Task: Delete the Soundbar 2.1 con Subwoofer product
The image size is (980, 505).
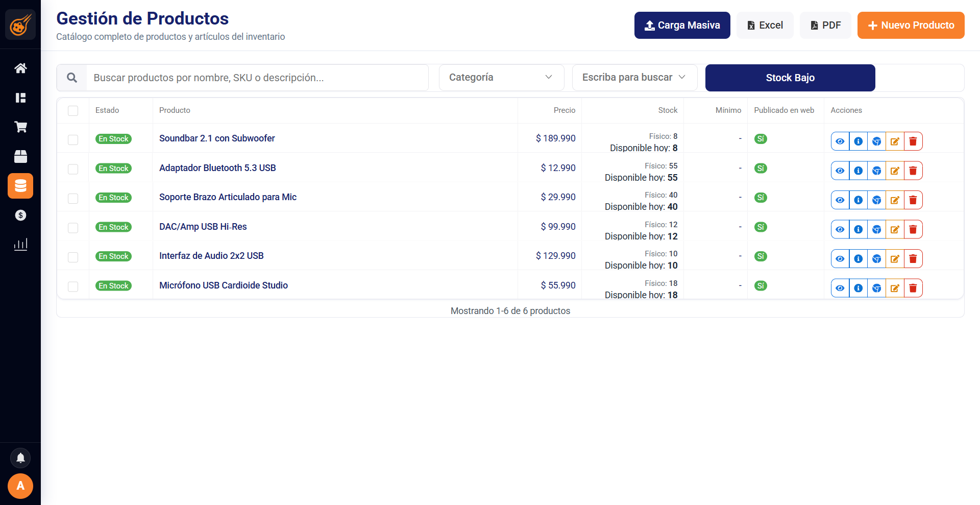Action: tap(913, 141)
